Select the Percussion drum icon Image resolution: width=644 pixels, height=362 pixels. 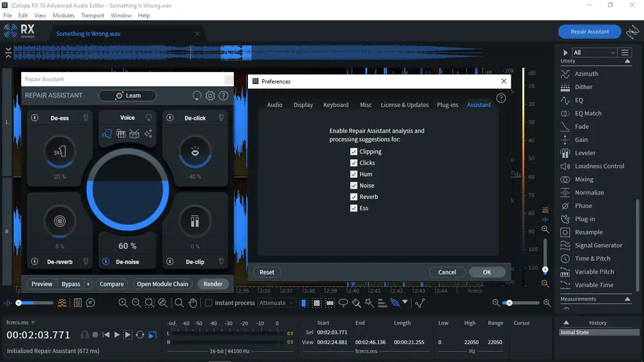[135, 133]
